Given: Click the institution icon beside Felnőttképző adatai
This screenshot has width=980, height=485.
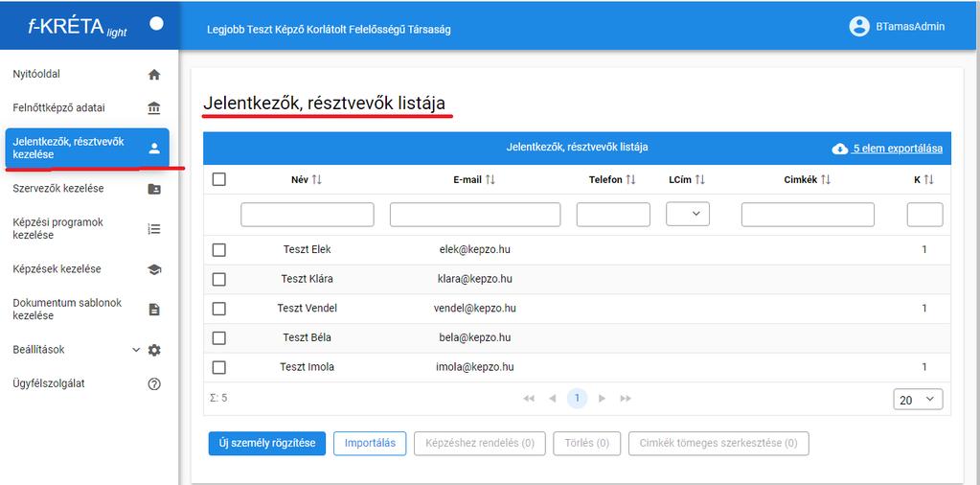Looking at the screenshot, I should coord(153,108).
